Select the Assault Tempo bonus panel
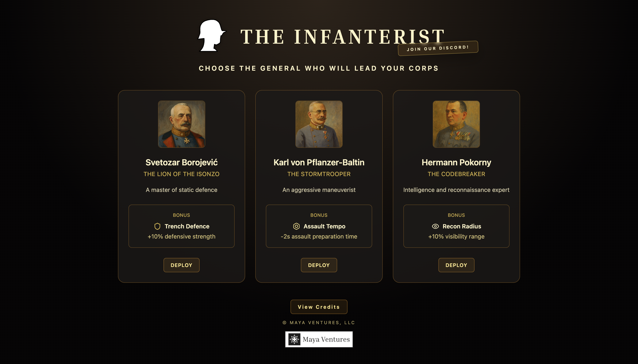 319,226
